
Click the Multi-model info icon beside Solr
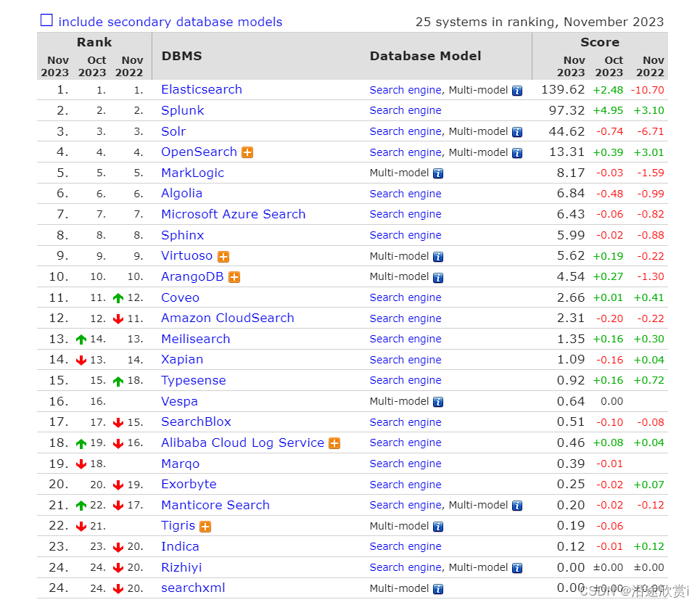pyautogui.click(x=516, y=131)
